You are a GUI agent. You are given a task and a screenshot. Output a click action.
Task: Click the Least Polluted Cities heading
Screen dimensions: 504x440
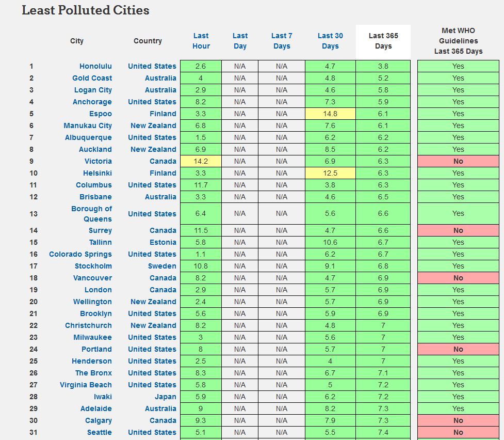tap(86, 10)
